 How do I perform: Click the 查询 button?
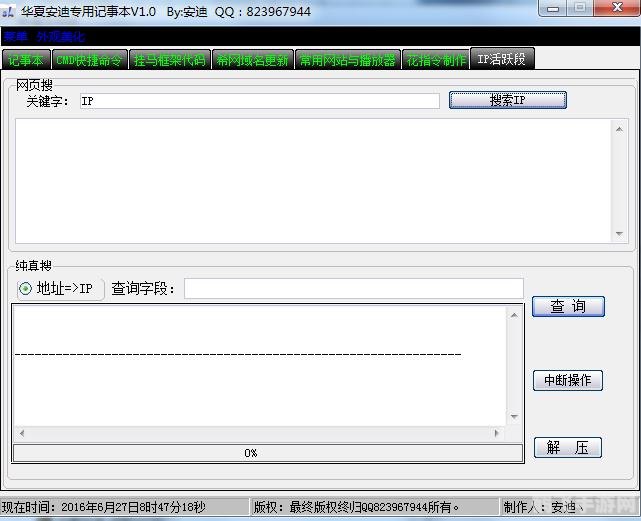(568, 306)
